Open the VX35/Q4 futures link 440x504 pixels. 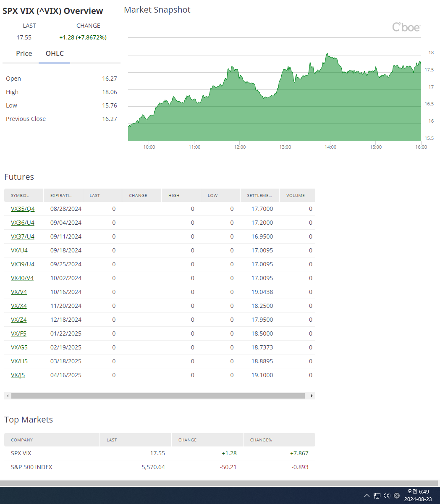pyautogui.click(x=23, y=209)
